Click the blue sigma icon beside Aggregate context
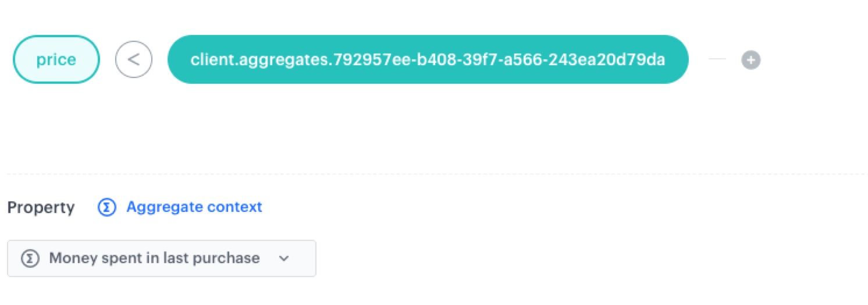The height and width of the screenshot is (305, 868). (x=107, y=207)
